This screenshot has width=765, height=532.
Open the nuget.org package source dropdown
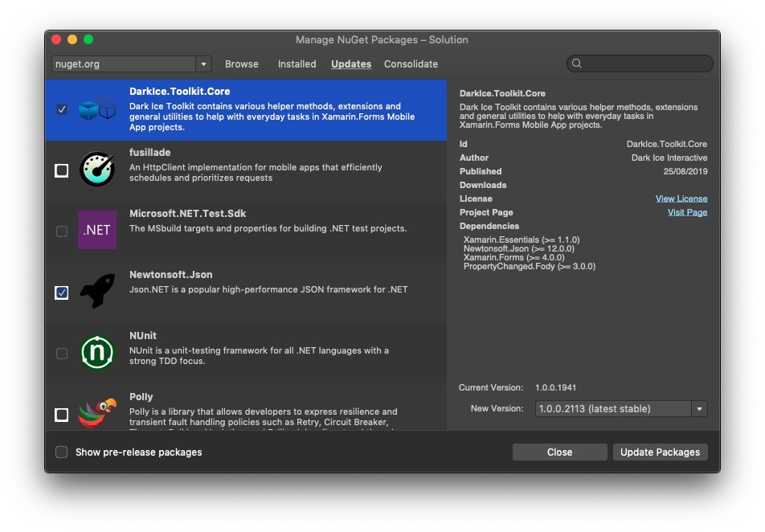[x=131, y=64]
